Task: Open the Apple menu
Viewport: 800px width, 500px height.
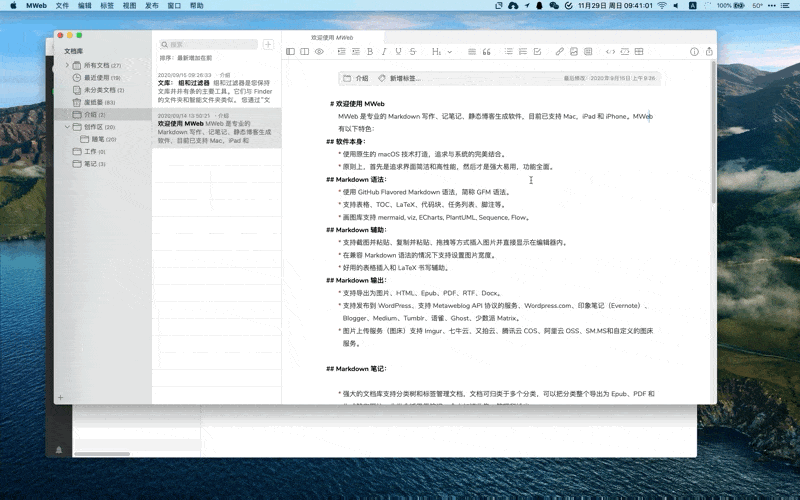Action: pyautogui.click(x=13, y=6)
